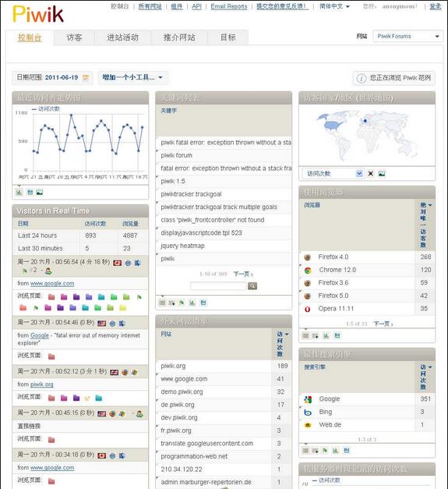Expand the Piwik Forums website selector
This screenshot has width=448, height=489.
(407, 36)
